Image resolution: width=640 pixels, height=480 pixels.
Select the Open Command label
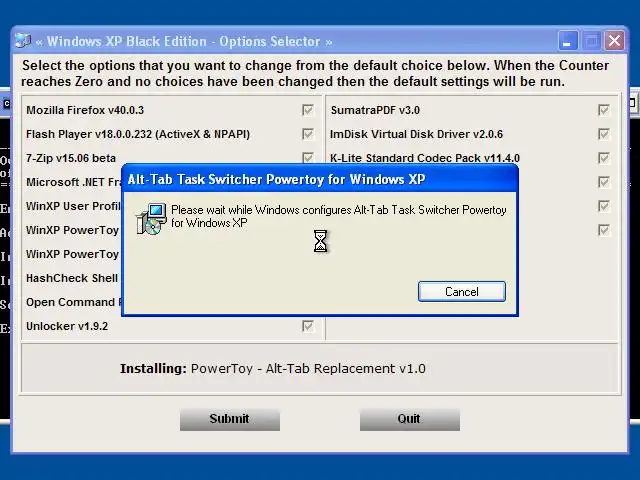click(74, 302)
